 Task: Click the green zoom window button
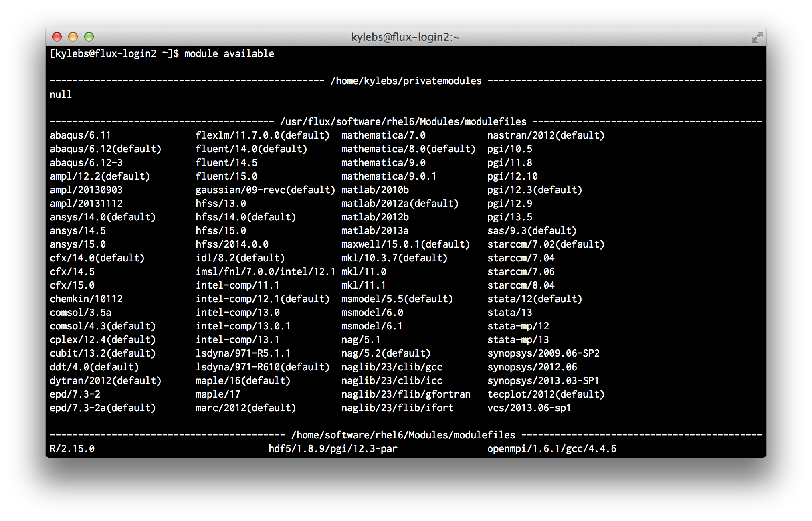click(89, 37)
